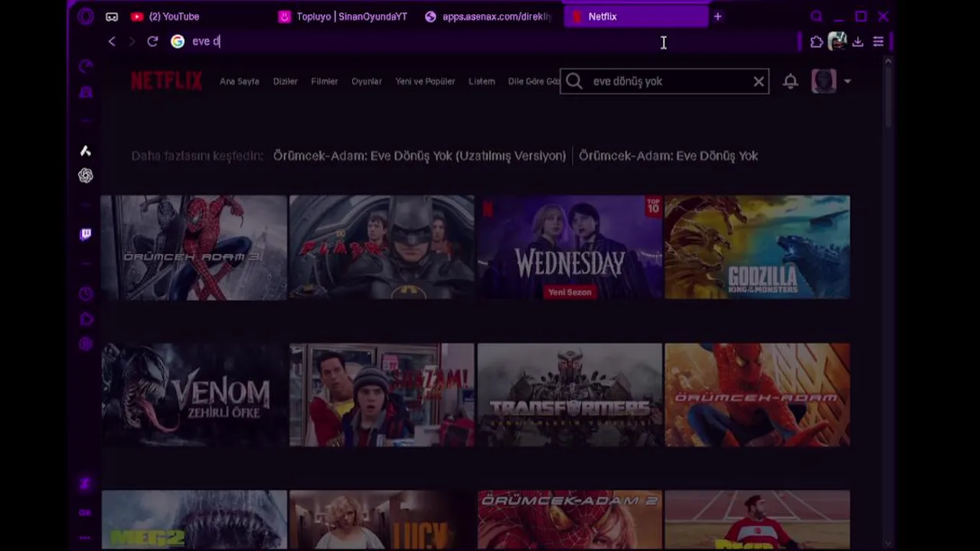The width and height of the screenshot is (980, 551).
Task: Open a new browser tab
Action: [717, 16]
